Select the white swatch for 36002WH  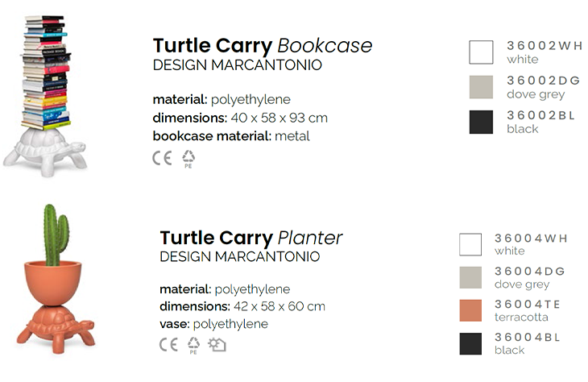tap(481, 52)
